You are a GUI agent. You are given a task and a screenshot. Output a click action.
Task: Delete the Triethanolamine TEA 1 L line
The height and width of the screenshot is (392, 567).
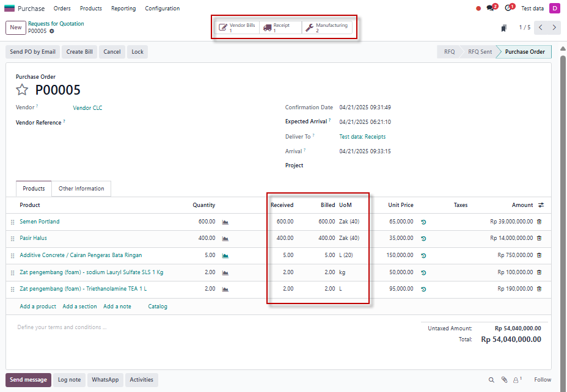539,289
